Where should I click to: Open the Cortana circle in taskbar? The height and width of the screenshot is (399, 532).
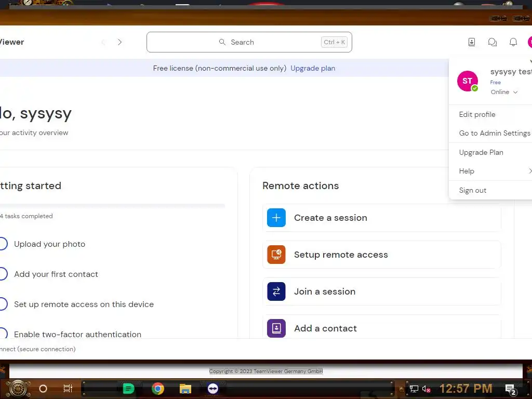pos(43,389)
